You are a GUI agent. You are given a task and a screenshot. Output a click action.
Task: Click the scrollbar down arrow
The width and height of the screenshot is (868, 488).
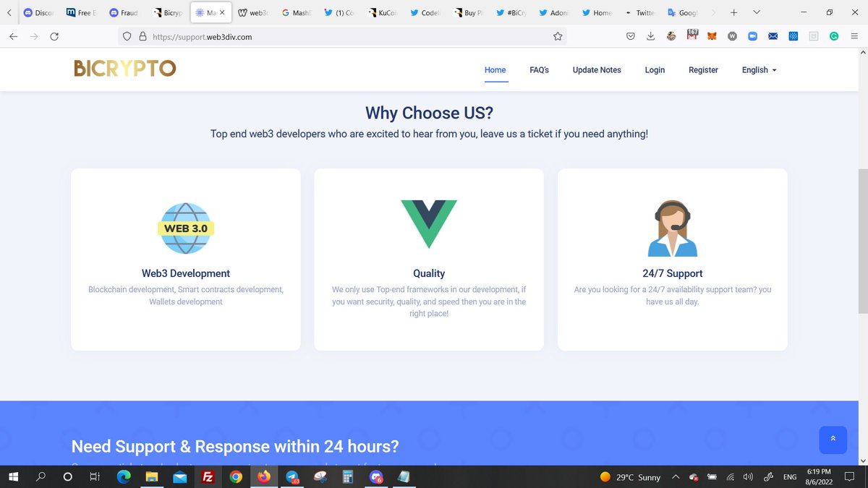861,461
